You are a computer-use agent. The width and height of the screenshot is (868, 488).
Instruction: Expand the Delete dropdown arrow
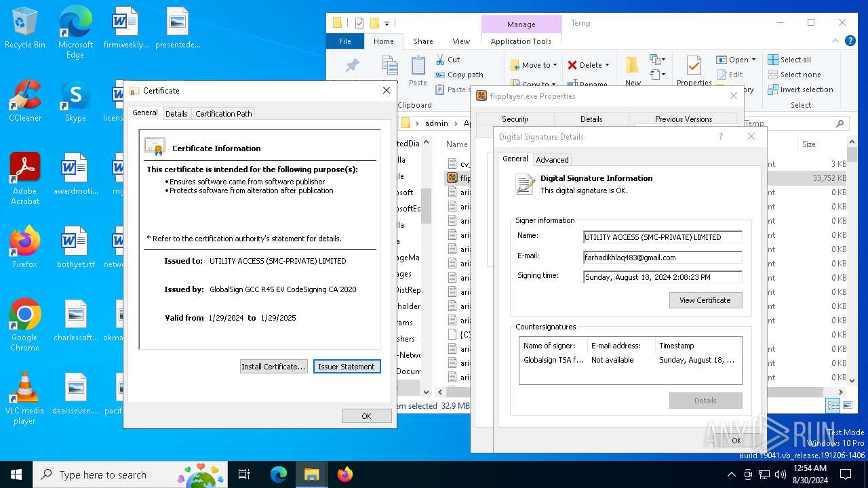[x=607, y=65]
